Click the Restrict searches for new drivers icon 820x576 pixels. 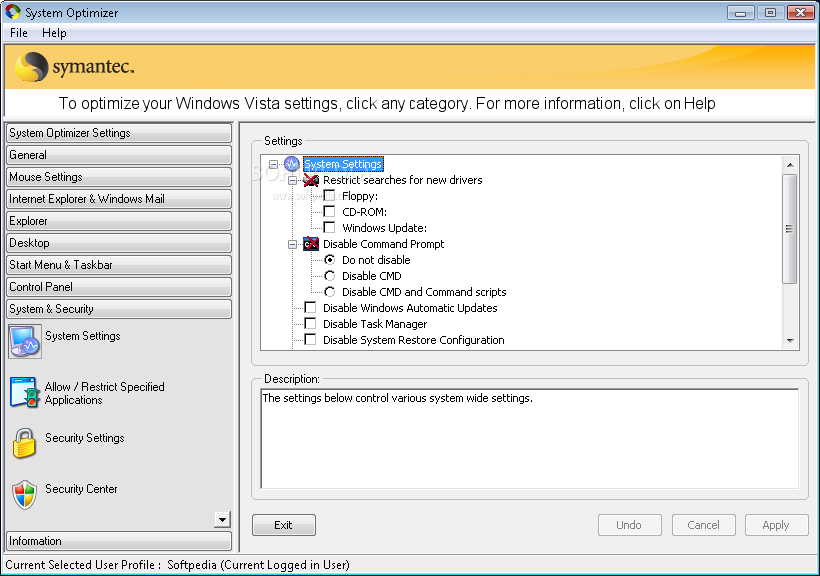pos(311,180)
